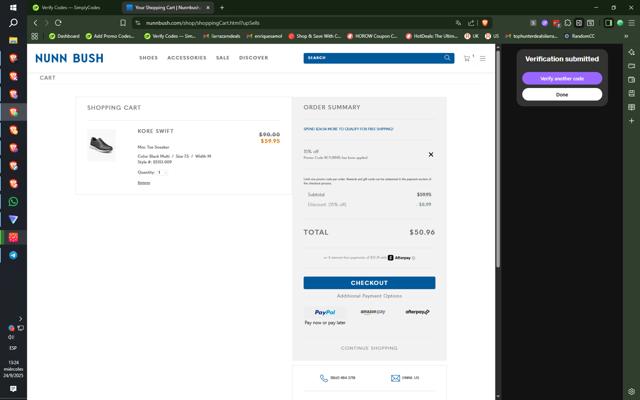Click the magnifier icon in the search bar

pos(447,58)
